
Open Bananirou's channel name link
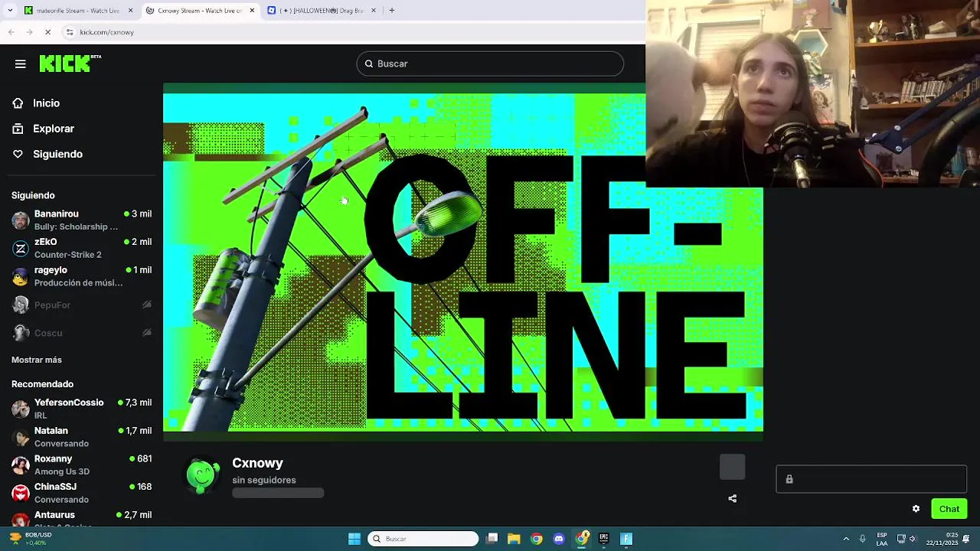(56, 214)
